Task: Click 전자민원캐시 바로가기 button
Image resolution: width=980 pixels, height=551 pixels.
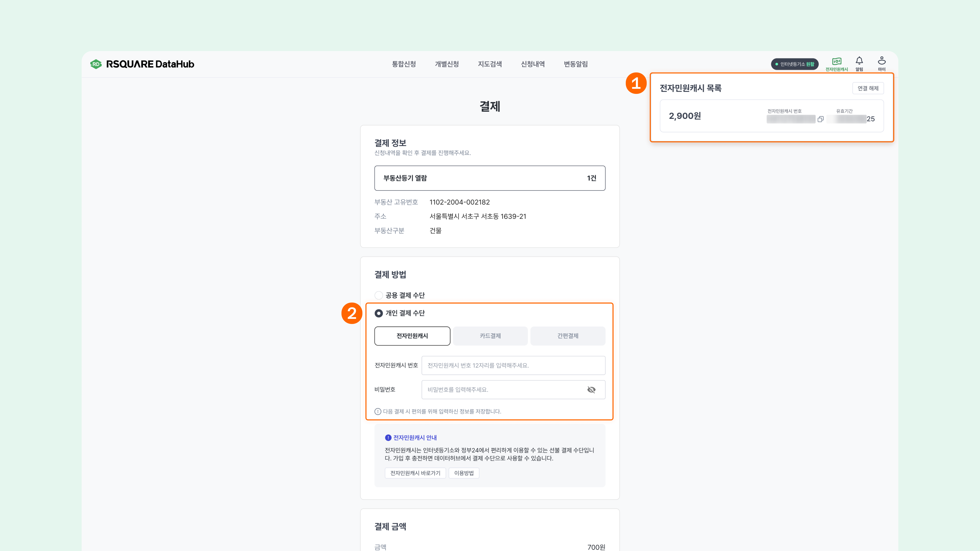Action: (x=415, y=473)
